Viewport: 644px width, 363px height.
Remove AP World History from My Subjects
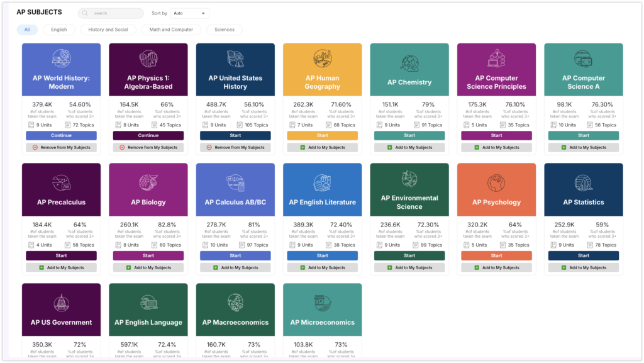pos(61,147)
